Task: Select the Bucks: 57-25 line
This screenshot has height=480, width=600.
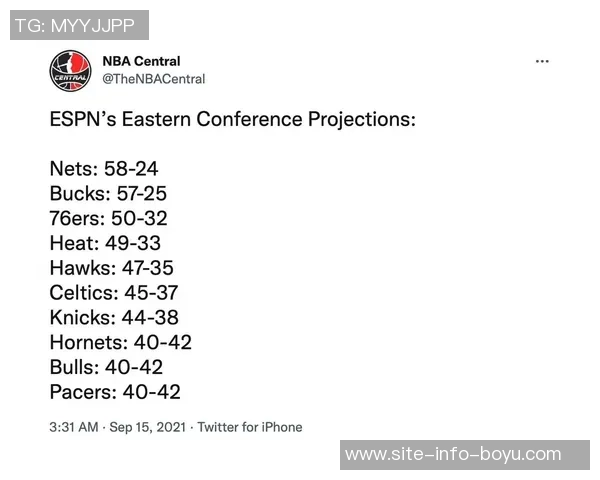Action: (x=108, y=193)
